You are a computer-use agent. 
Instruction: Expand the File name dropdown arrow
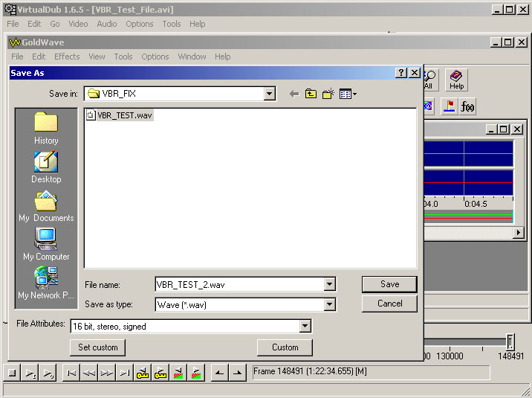pyautogui.click(x=329, y=284)
